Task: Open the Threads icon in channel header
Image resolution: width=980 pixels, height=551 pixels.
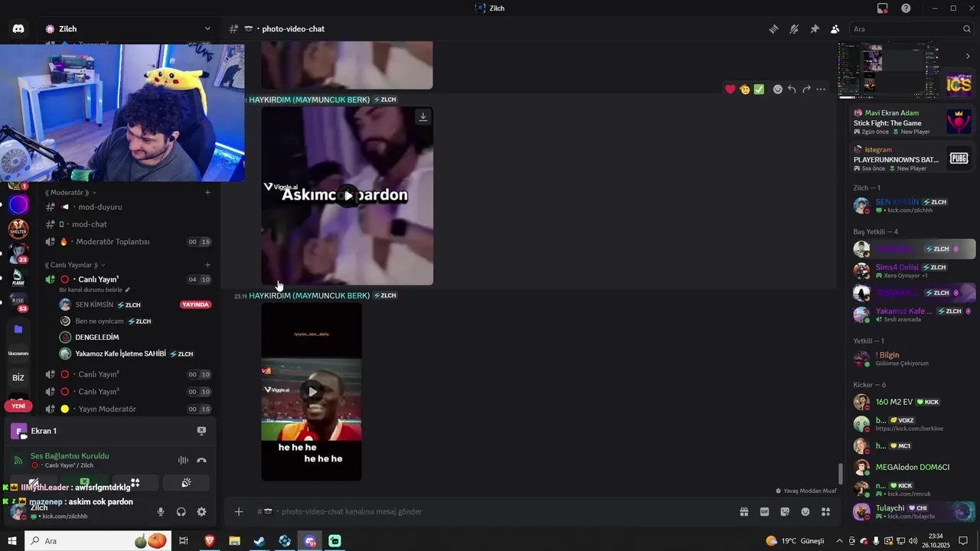Action: (x=774, y=29)
